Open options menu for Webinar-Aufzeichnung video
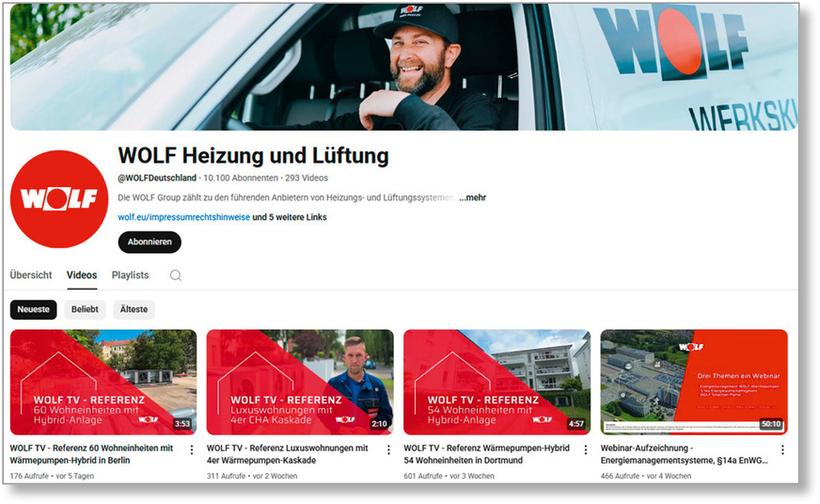 [x=782, y=449]
